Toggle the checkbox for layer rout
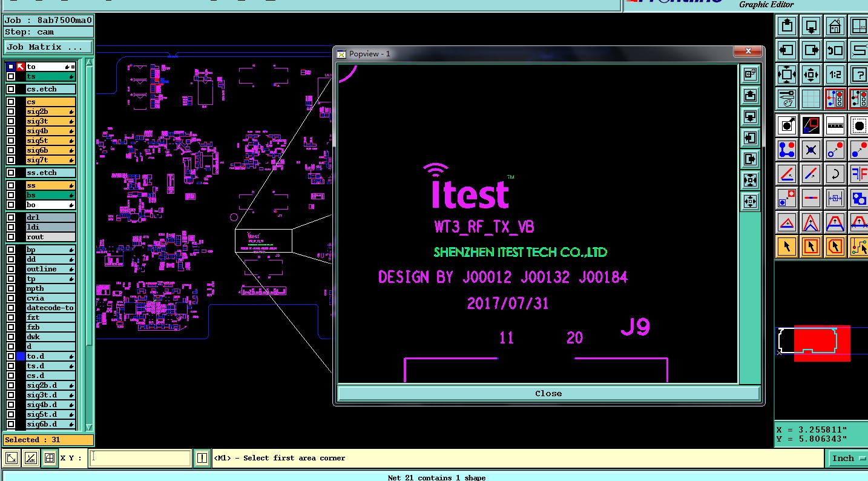Viewport: 868px width, 481px height. [10, 237]
